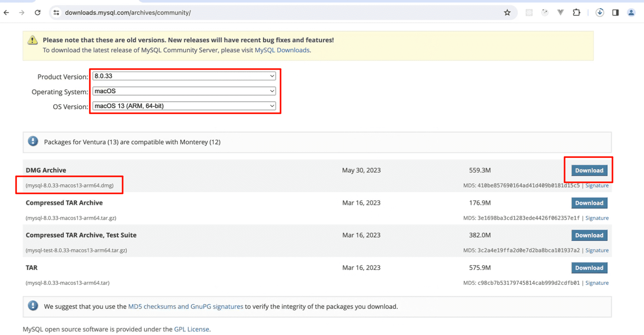Click the 'OS Version:' label
The width and height of the screenshot is (644, 335).
point(71,107)
